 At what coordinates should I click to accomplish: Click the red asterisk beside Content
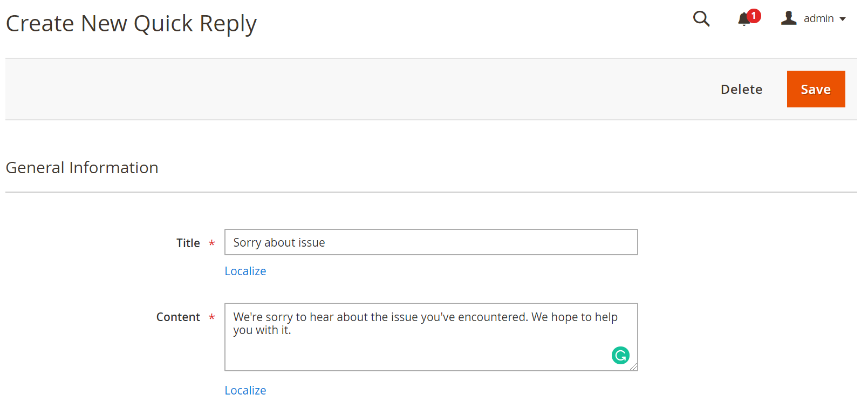click(x=212, y=317)
